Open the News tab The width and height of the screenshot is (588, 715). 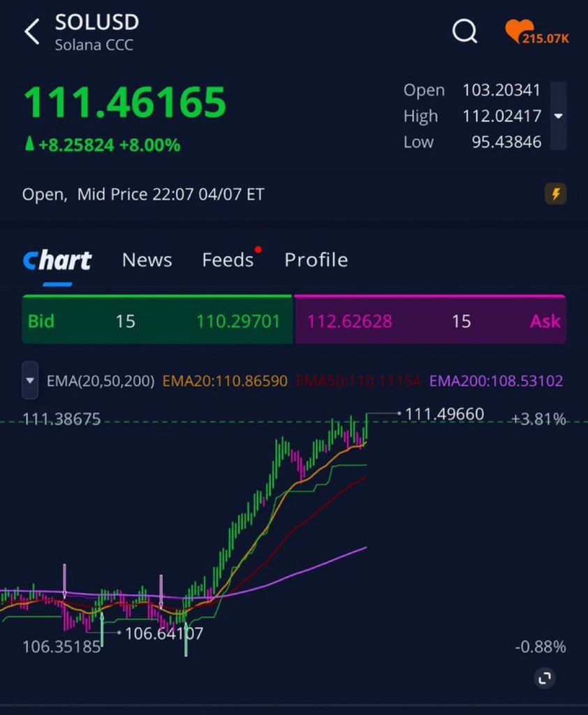147,260
